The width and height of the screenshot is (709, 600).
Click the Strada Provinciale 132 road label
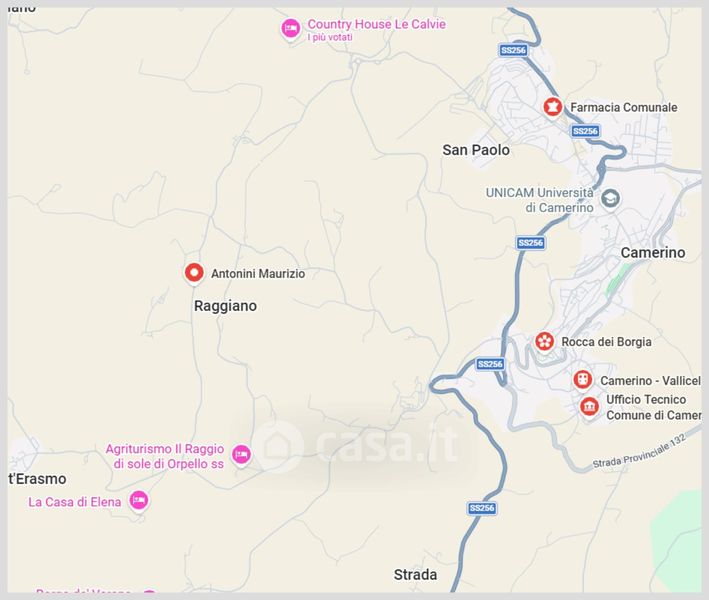coord(640,452)
